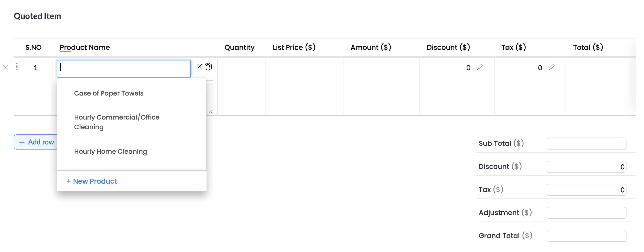Click the summary Tax input field
Viewport: 644px width, 252px height.
point(586,190)
